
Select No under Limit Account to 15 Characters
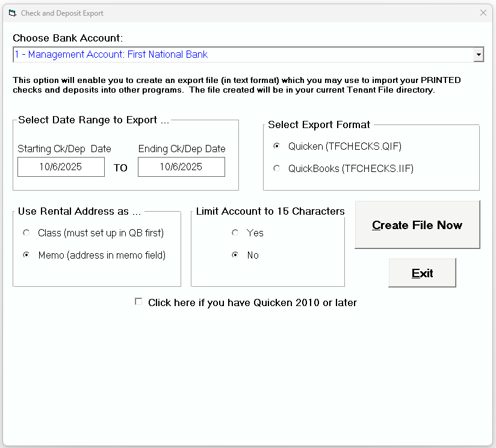click(235, 254)
